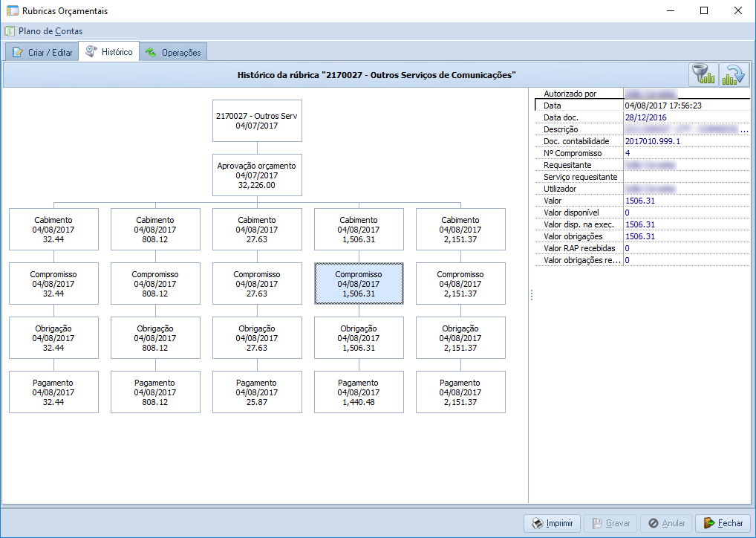Select the Cabimento node with value 27.63
The height and width of the screenshot is (538, 756).
click(x=257, y=229)
